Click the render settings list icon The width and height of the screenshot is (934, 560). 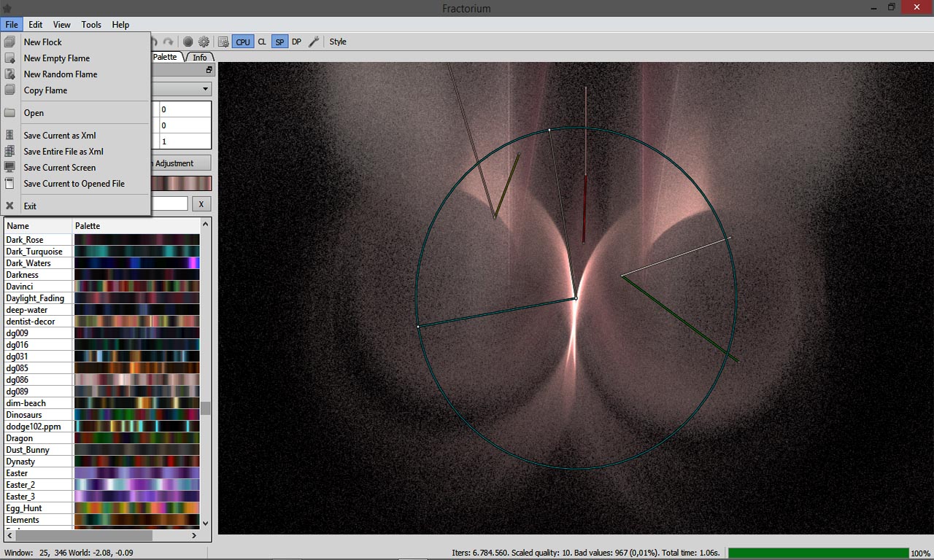click(x=223, y=42)
